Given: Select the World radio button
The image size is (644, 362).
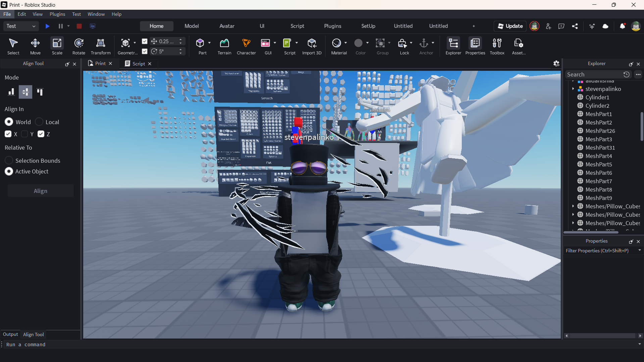Looking at the screenshot, I should point(9,122).
